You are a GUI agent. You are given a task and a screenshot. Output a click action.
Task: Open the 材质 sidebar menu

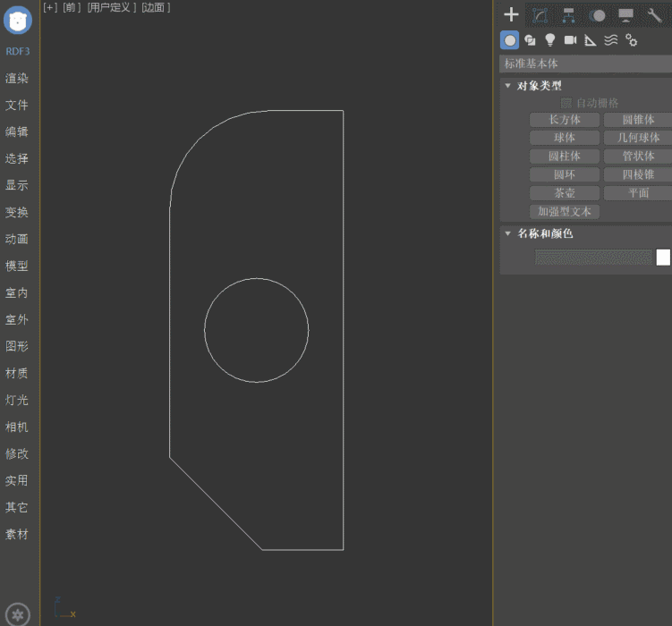17,373
